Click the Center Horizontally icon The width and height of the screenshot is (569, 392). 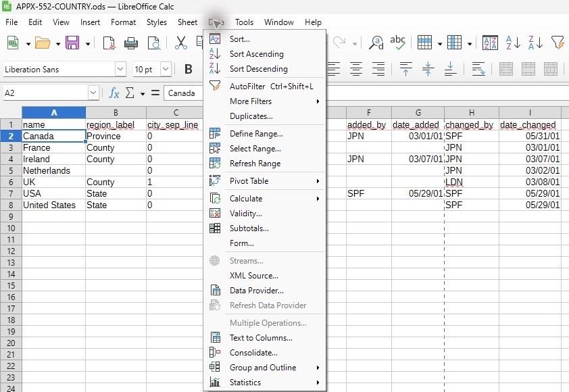356,69
